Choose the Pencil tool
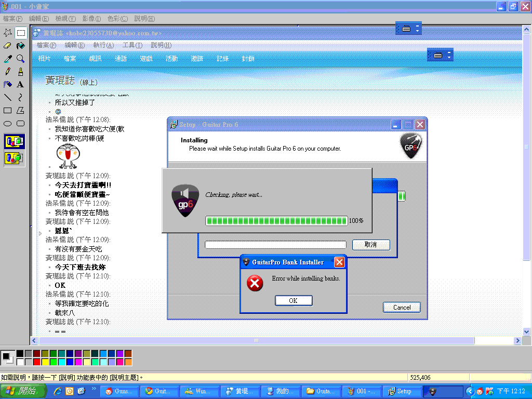 click(x=8, y=71)
